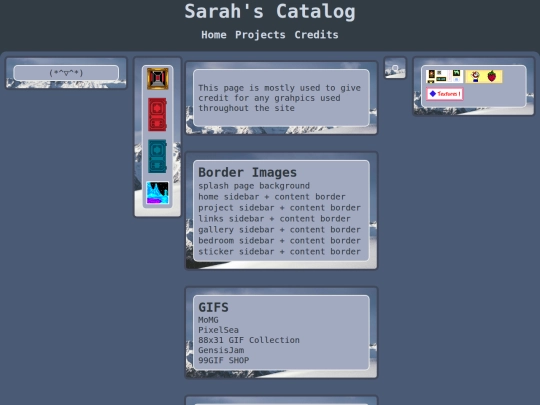The width and height of the screenshot is (540, 405).
Task: Open links sidebar + content border link
Action: tap(274, 219)
